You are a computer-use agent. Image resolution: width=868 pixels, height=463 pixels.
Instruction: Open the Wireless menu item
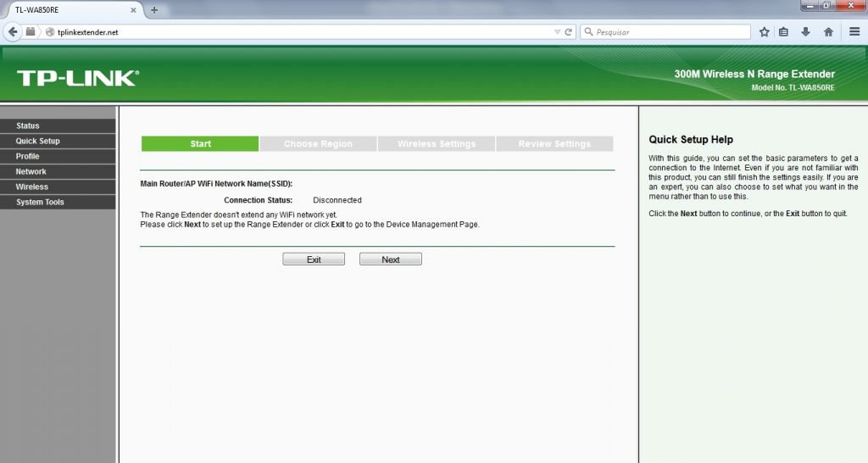coord(58,187)
